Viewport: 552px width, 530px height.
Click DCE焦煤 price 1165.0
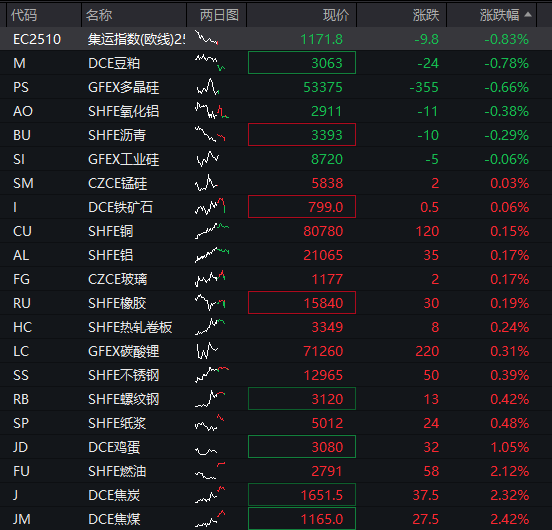[302, 518]
